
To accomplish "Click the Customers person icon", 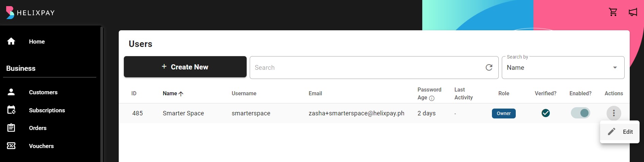I will click(11, 92).
